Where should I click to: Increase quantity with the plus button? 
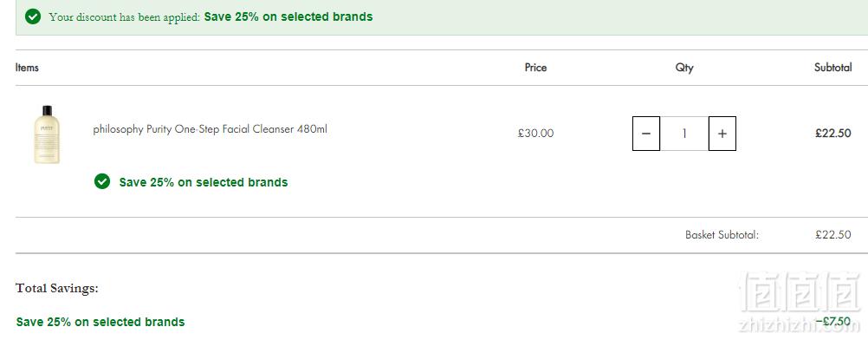point(722,133)
